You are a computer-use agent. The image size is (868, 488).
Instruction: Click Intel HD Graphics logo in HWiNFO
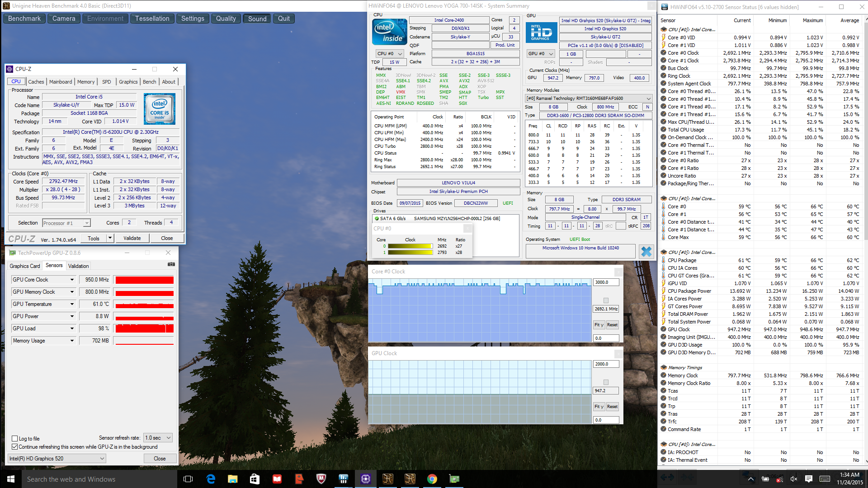[x=541, y=33]
